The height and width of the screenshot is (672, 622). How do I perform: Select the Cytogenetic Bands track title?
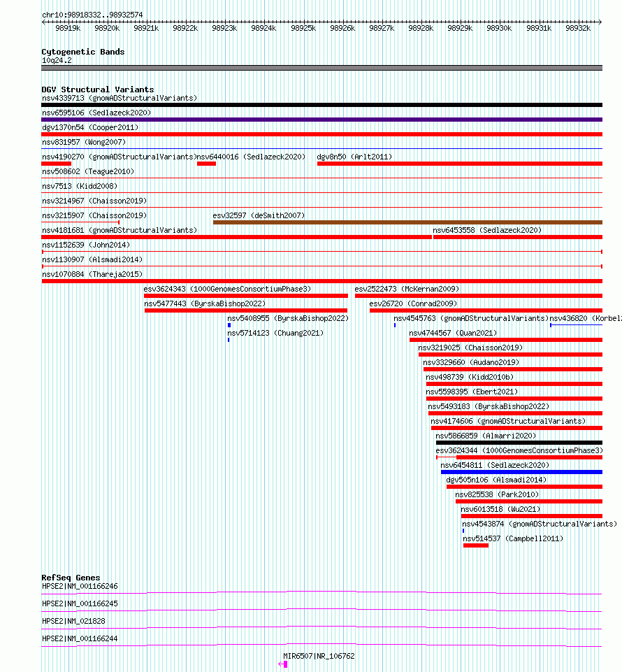(x=83, y=52)
